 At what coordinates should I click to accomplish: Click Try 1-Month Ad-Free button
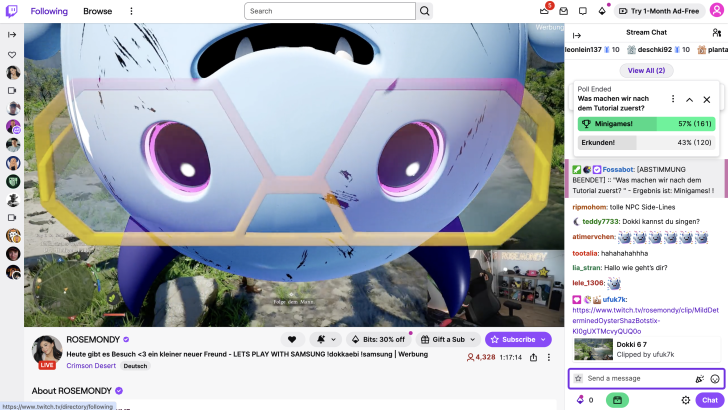[x=659, y=11]
